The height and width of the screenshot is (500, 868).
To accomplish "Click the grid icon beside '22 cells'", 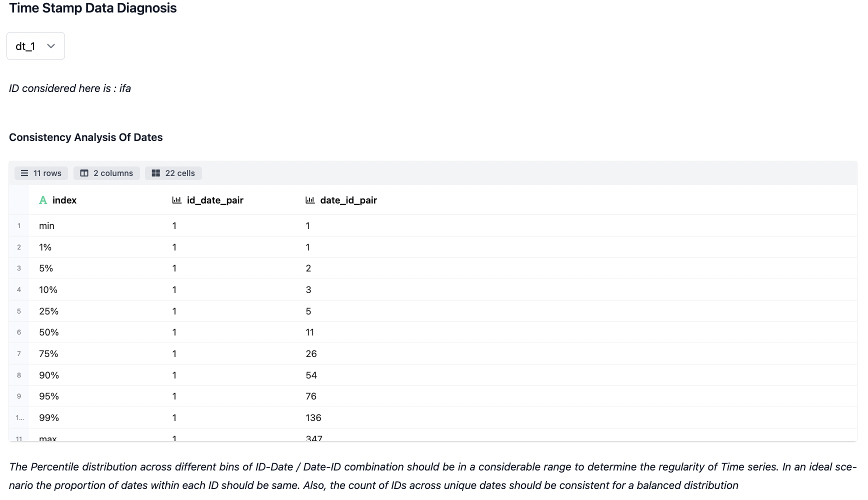I will [x=156, y=173].
